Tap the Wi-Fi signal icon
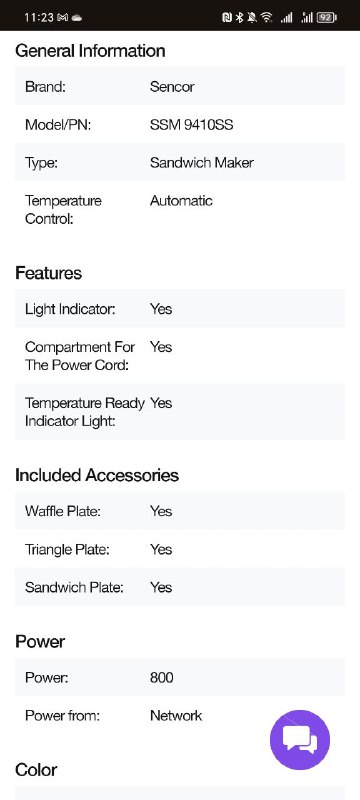 point(266,18)
